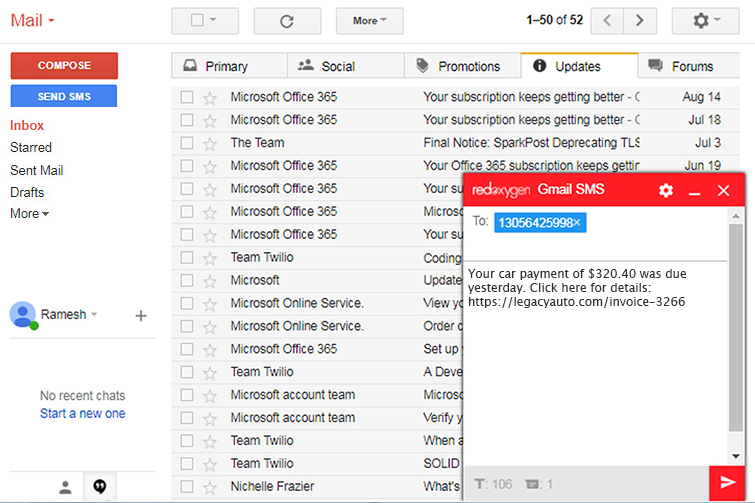The image size is (755, 503).
Task: Click the SEND SMS button
Action: [64, 96]
